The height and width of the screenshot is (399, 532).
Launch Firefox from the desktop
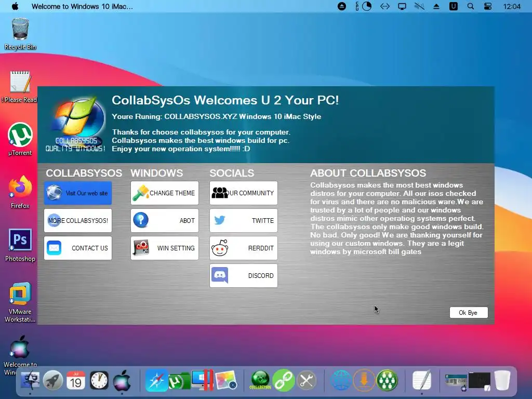coord(20,192)
